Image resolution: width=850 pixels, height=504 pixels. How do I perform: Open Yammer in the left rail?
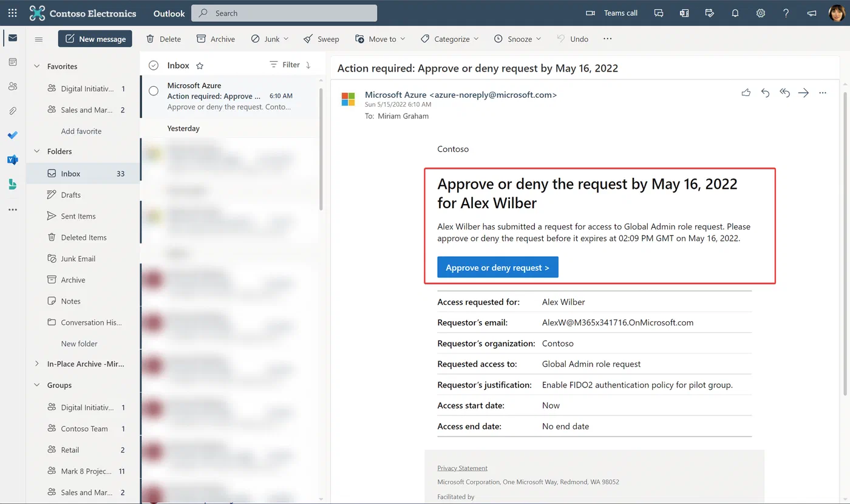tap(13, 160)
